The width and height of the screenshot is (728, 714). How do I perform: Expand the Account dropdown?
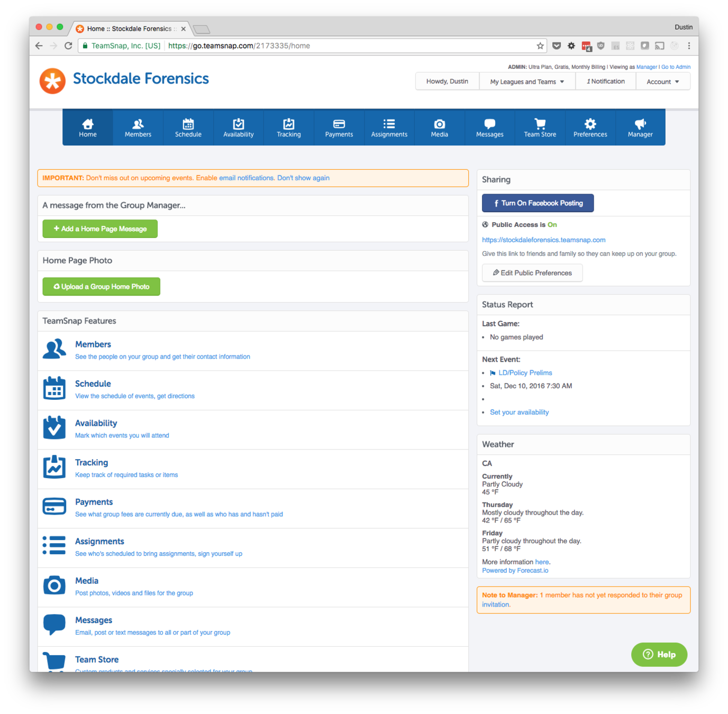pos(662,81)
